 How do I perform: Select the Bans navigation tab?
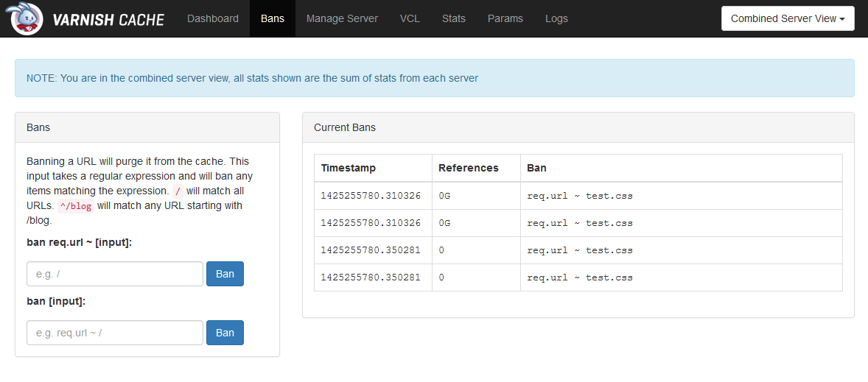pos(273,18)
